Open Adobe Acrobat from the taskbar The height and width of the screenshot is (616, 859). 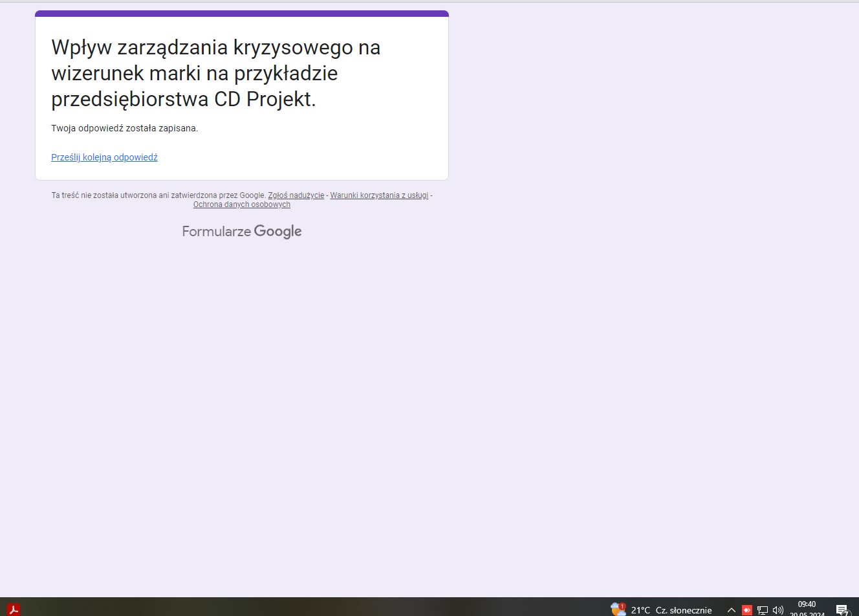(13, 609)
